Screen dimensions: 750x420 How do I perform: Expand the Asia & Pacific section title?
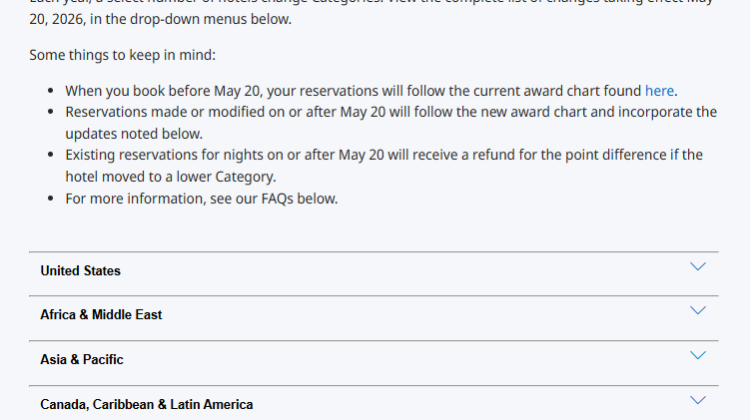click(x=82, y=359)
